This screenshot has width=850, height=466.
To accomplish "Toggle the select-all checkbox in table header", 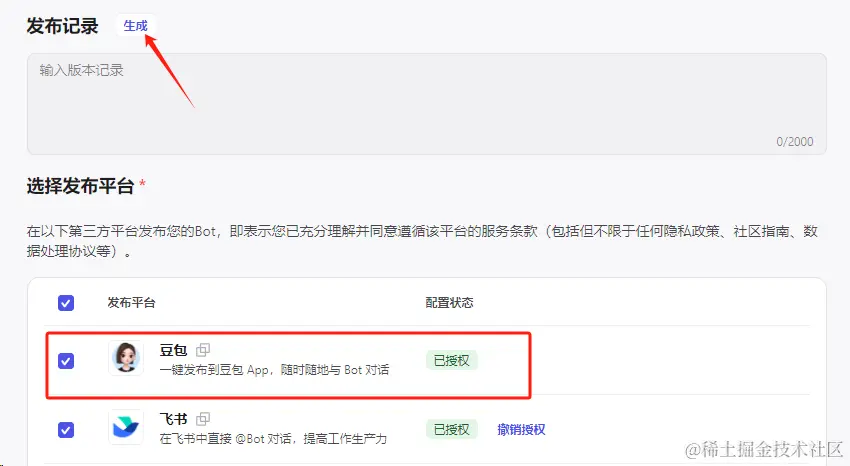I will click(x=66, y=303).
